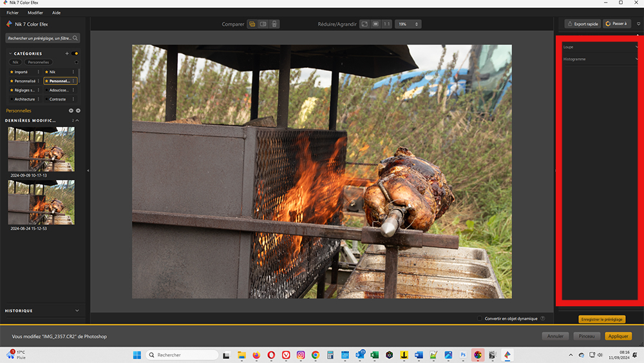Screen dimensions: 644x363
Task: Click the fit-to-screen zoom icon
Action: tap(365, 24)
